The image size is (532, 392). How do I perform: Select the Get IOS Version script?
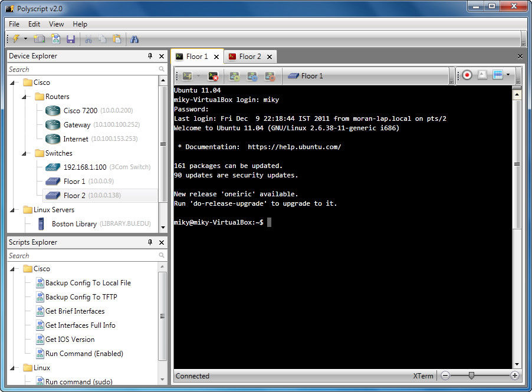click(70, 340)
